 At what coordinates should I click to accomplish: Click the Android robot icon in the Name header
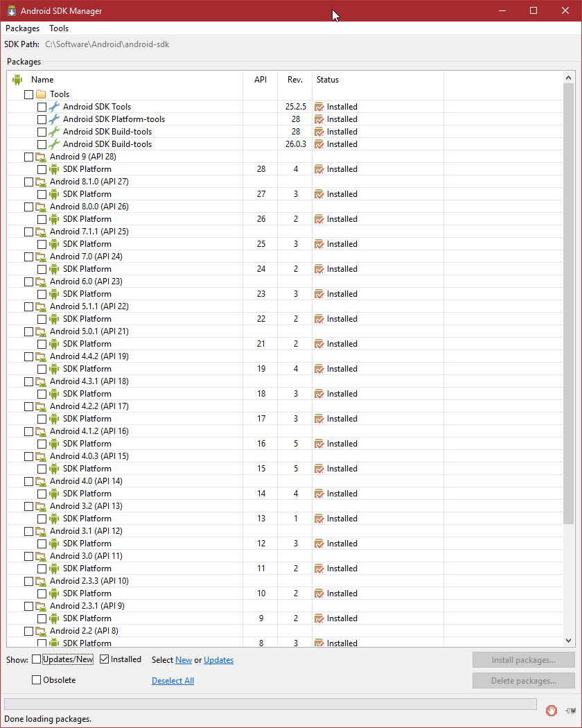point(17,79)
